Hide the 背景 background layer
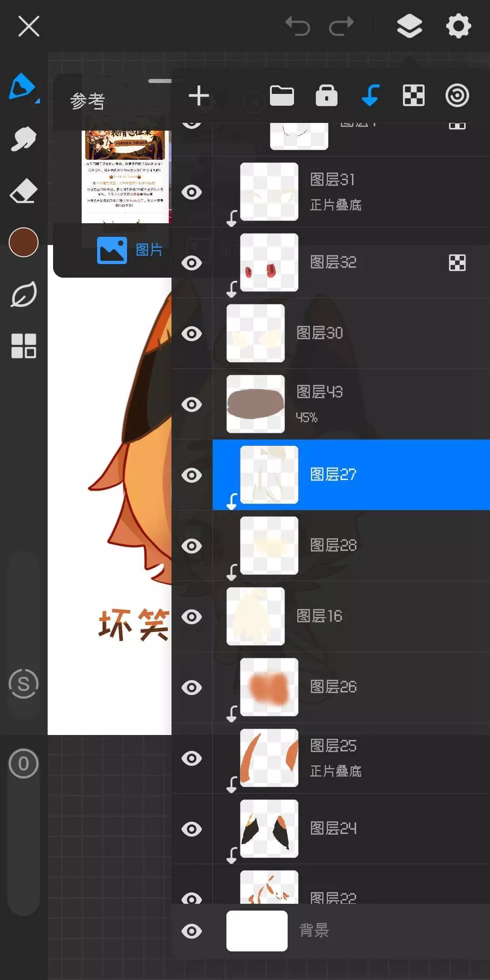 click(191, 931)
